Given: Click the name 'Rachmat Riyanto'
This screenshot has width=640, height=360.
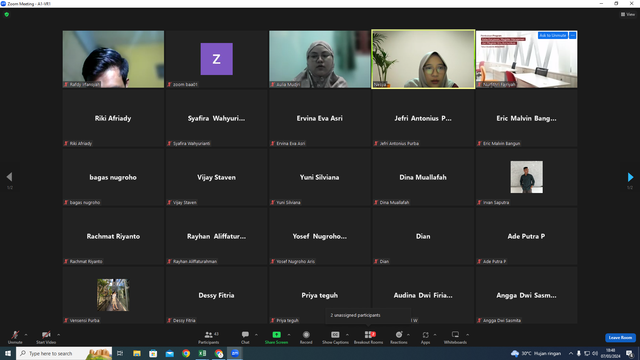Looking at the screenshot, I should pos(113,236).
